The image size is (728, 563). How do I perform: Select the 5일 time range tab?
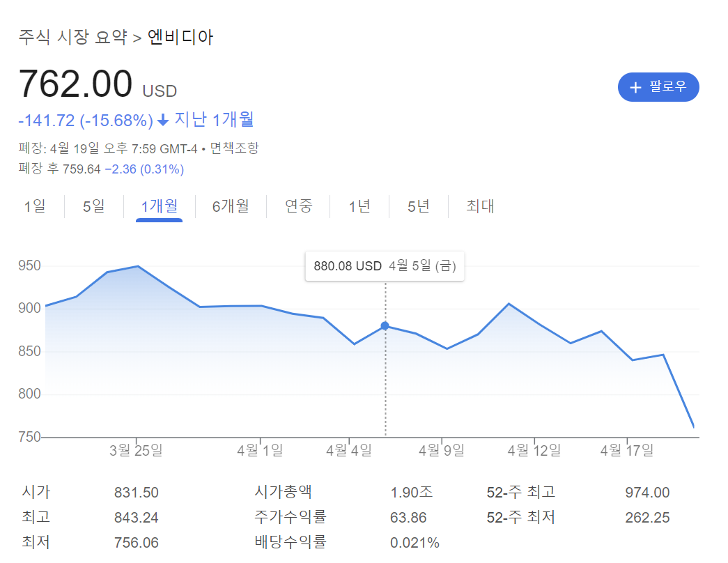(93, 206)
